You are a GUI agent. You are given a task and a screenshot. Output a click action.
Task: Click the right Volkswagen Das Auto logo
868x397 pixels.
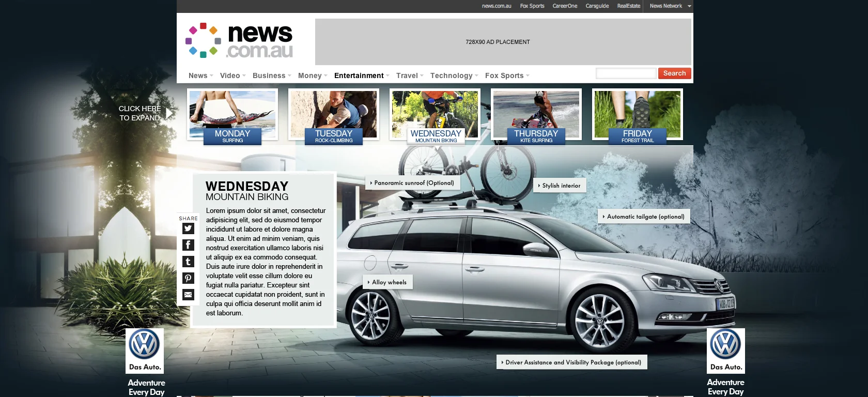(726, 350)
